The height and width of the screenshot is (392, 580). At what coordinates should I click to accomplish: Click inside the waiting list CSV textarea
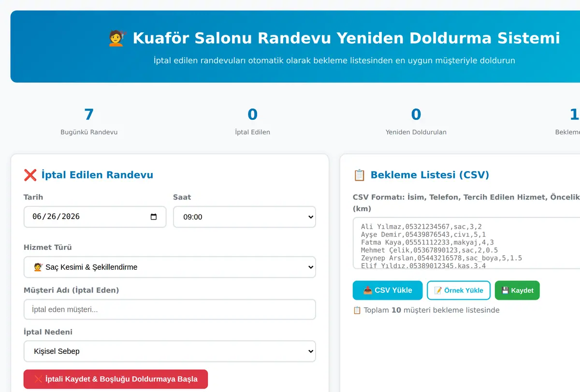point(466,243)
